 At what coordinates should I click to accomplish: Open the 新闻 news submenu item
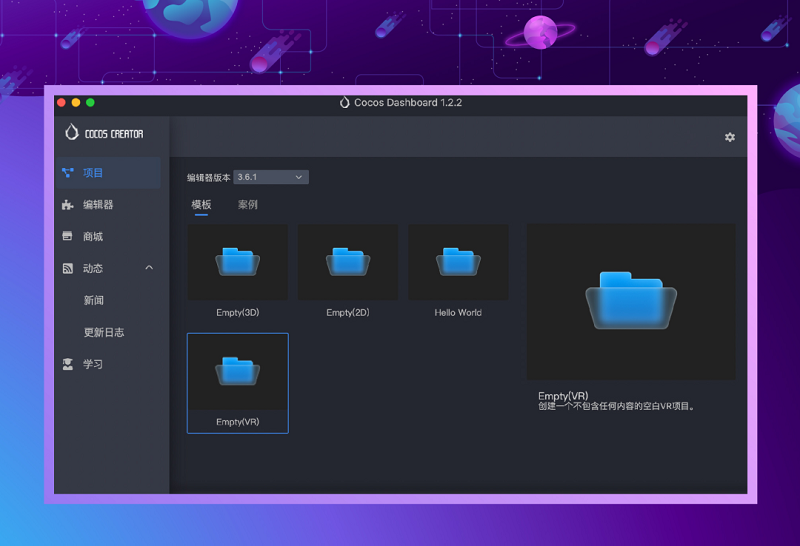(94, 301)
